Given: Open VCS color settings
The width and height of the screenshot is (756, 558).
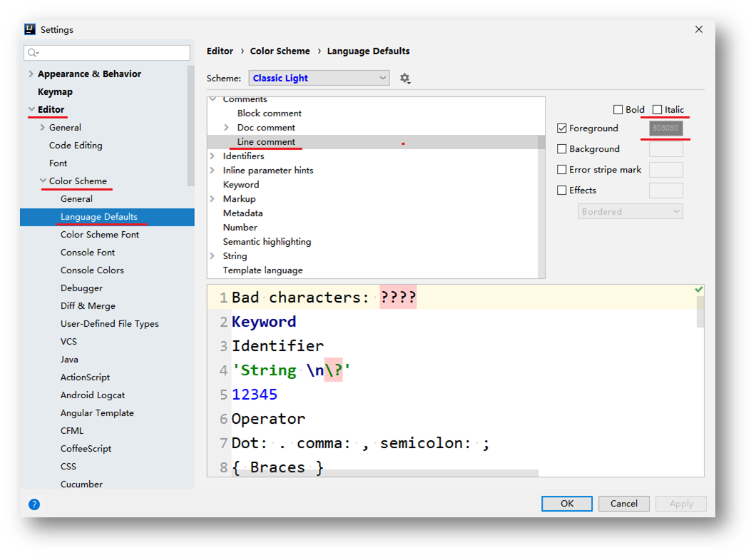Looking at the screenshot, I should [68, 342].
